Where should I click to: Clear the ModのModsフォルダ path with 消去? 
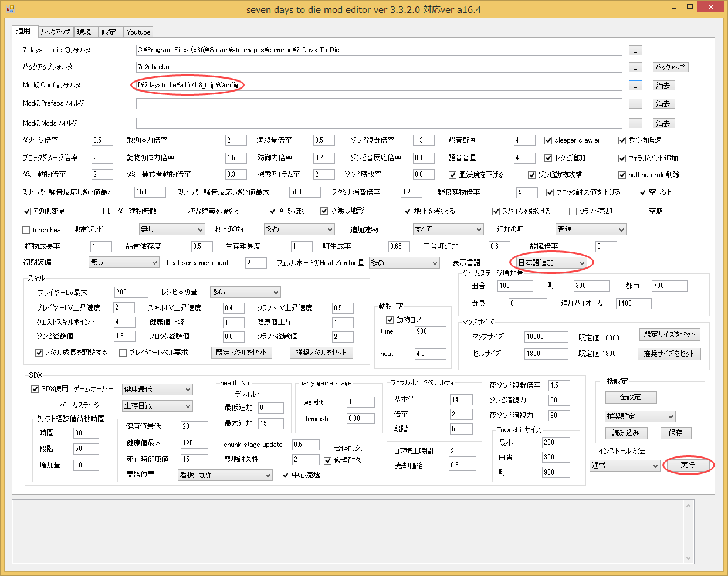(x=664, y=124)
